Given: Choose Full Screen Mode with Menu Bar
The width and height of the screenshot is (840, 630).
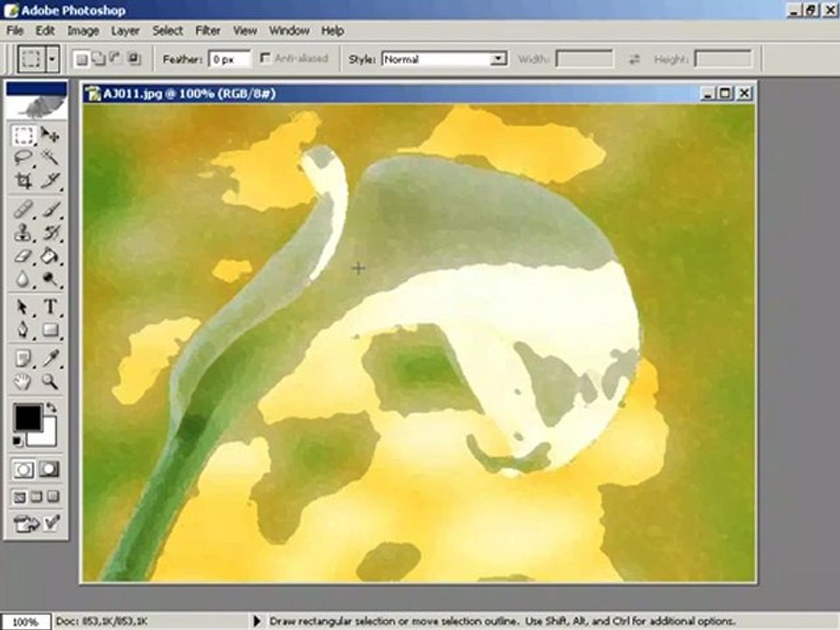Looking at the screenshot, I should pos(37,497).
